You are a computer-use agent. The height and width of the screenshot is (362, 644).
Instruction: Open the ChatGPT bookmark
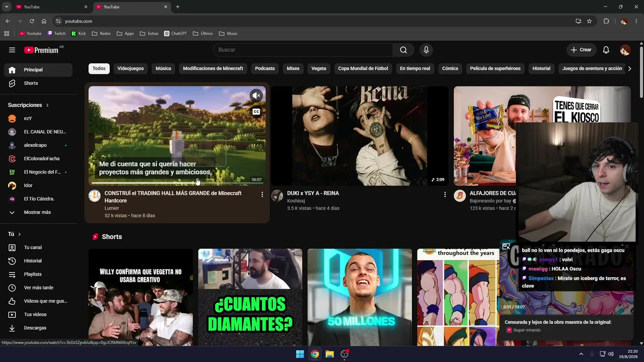tap(175, 34)
